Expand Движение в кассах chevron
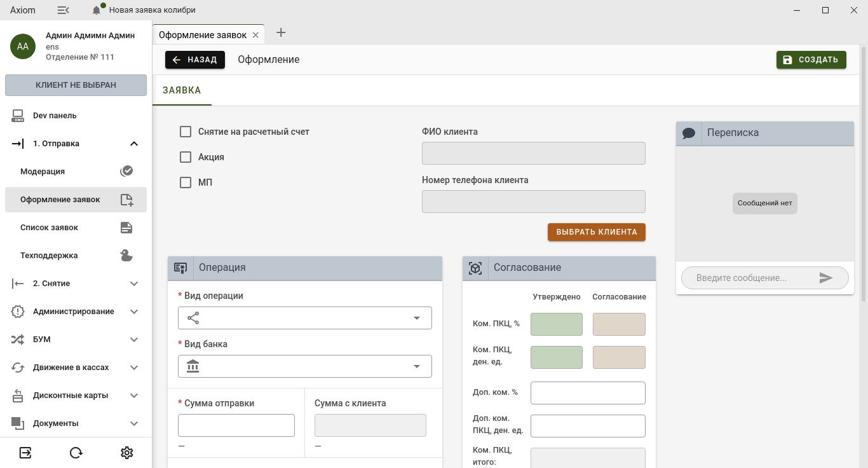Viewport: 868px width, 468px height. pyautogui.click(x=134, y=368)
